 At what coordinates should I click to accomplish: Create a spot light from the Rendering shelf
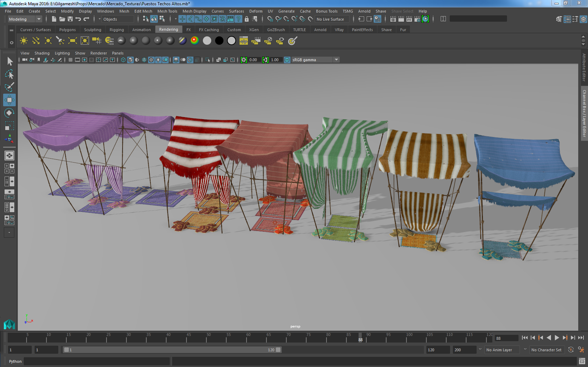coord(60,41)
